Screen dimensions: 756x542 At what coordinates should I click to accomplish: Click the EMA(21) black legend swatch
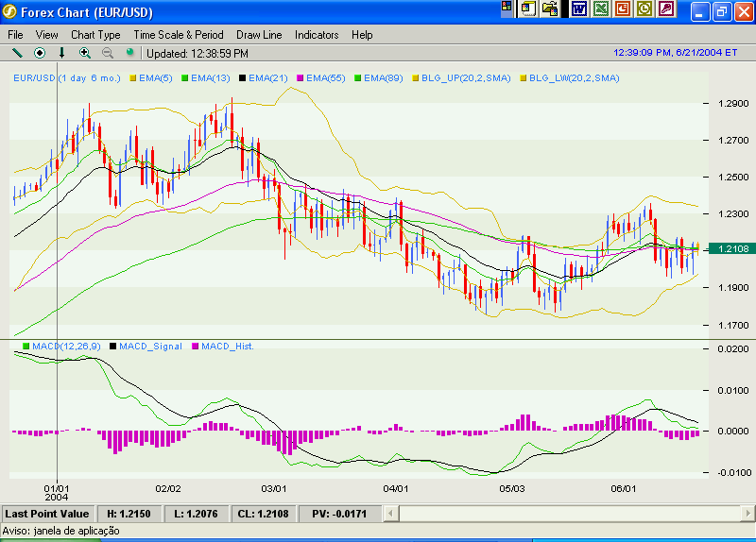tap(243, 77)
